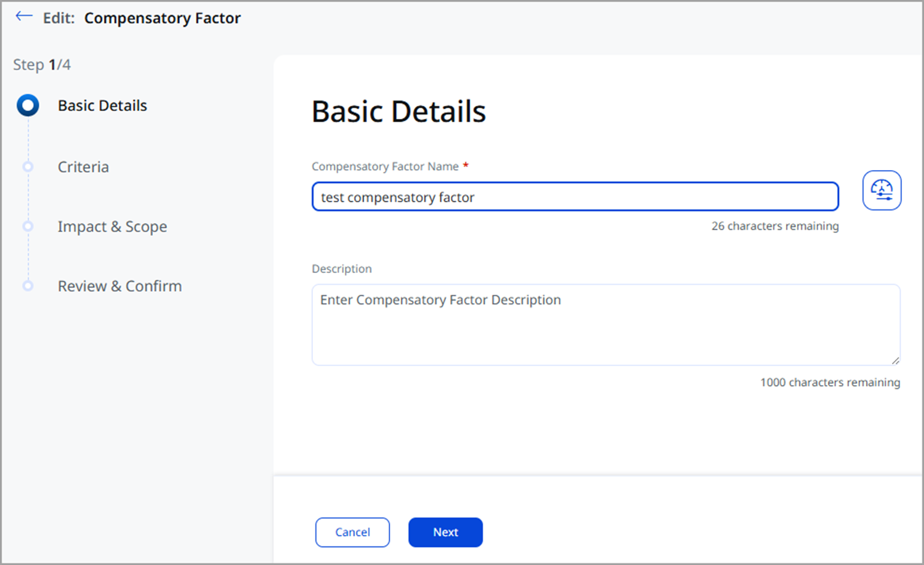Open the Impact & Scope step label
This screenshot has height=565, width=924.
(x=112, y=227)
